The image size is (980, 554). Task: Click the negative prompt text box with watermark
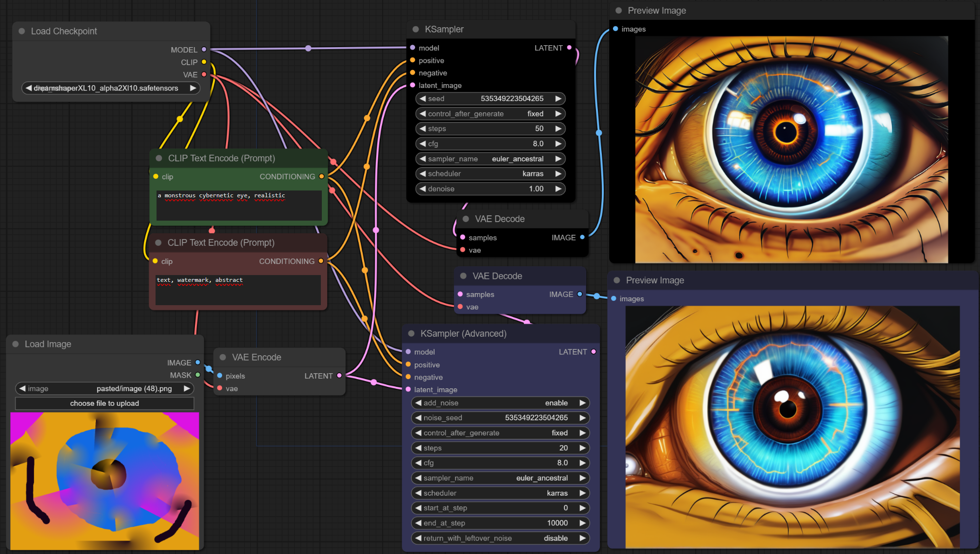(238, 289)
